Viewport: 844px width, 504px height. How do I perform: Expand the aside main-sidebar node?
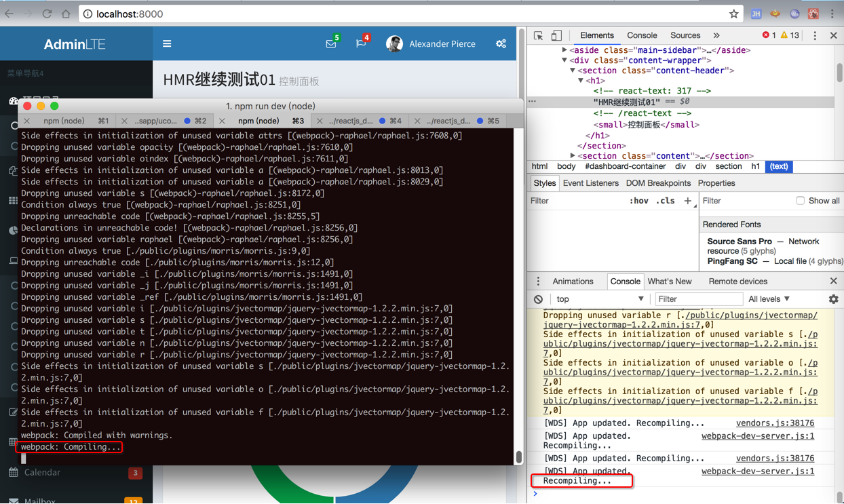point(564,50)
